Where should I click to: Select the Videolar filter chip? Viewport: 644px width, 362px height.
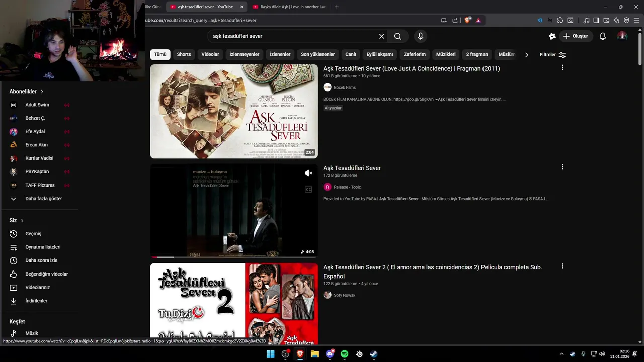point(210,54)
